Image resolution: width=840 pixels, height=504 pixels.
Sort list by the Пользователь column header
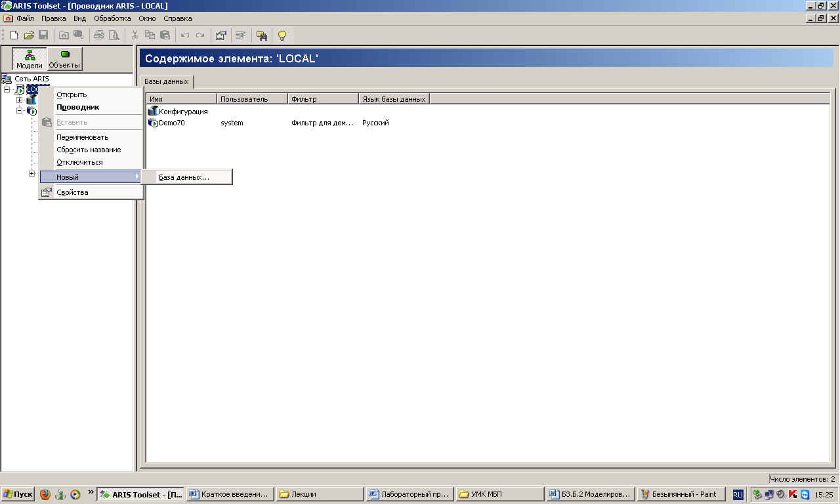click(252, 99)
